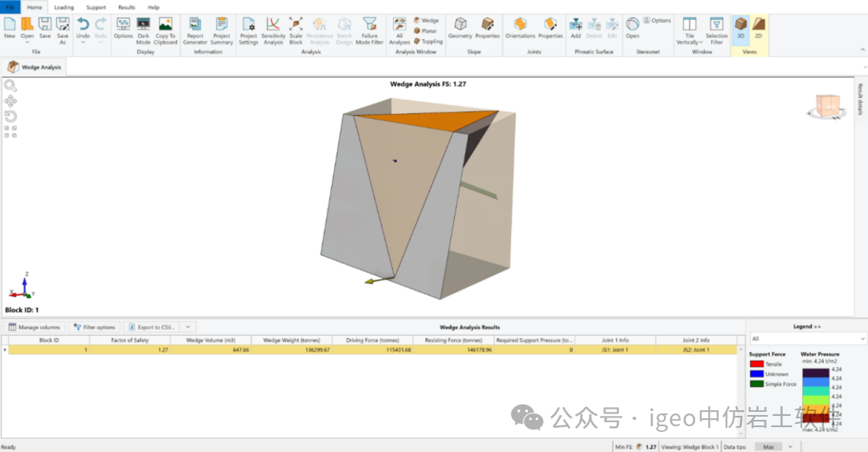Expand the Export to CSV dropdown arrow
The width and height of the screenshot is (868, 452).
pos(187,327)
